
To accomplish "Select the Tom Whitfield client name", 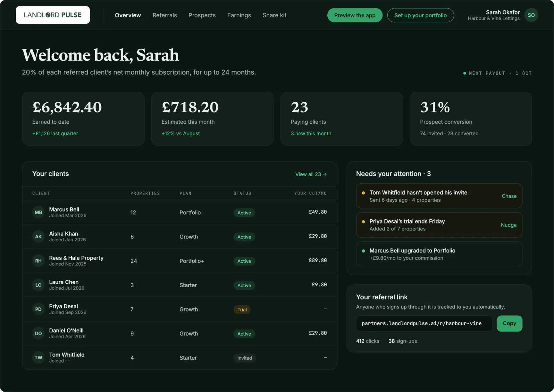I will [67, 354].
